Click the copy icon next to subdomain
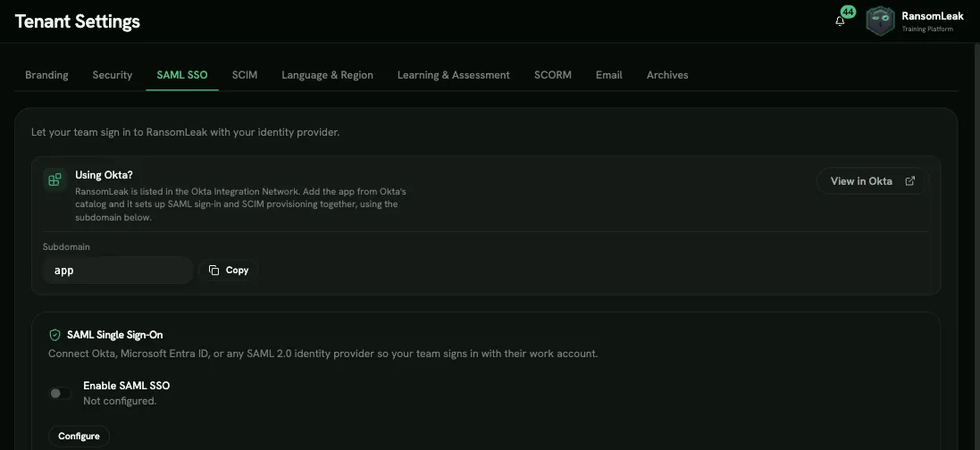980x450 pixels. (x=214, y=270)
